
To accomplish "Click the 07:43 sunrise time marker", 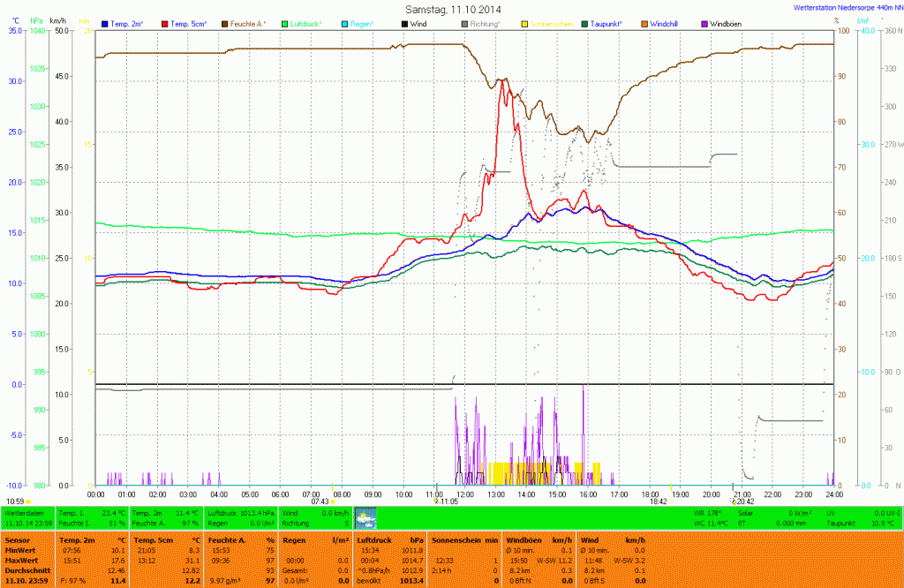I will click(x=320, y=501).
